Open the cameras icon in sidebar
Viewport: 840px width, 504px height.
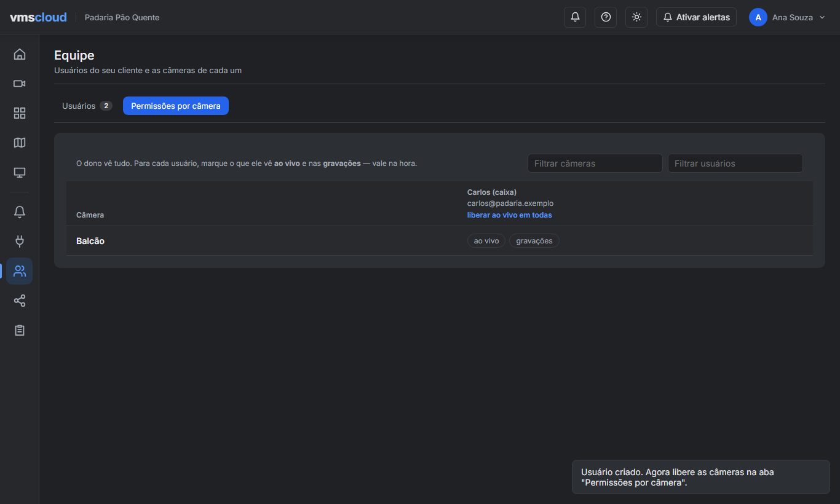(20, 84)
